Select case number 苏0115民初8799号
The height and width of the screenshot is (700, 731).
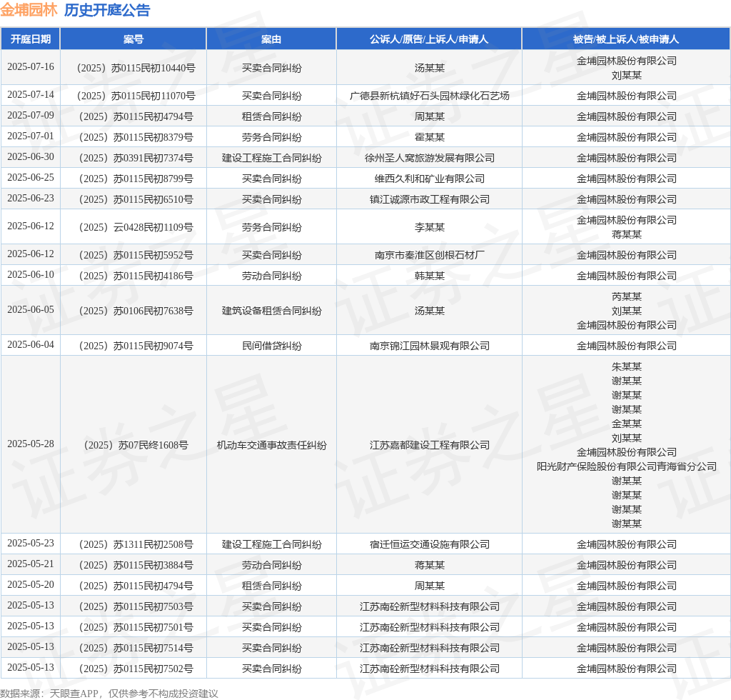click(136, 179)
